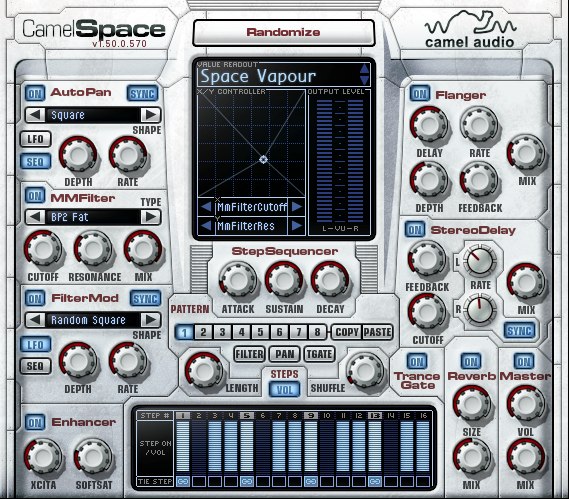Toggle the Flanger ON switch

[x=420, y=94]
